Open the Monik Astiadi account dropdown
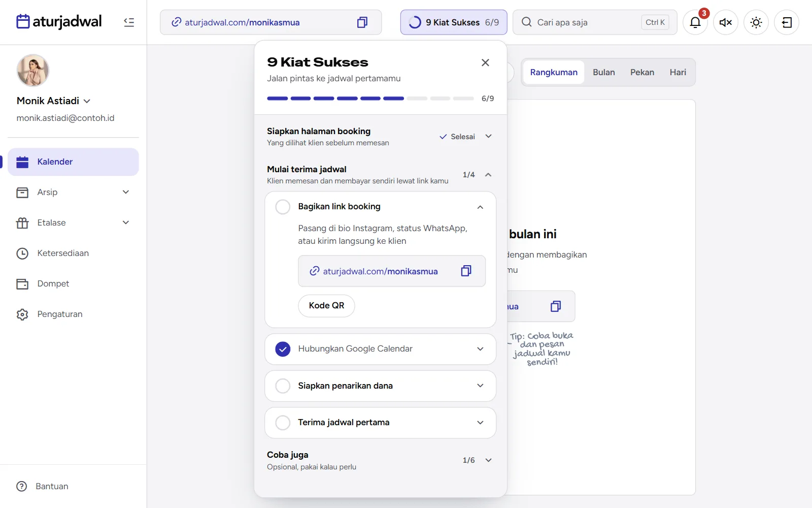This screenshot has height=508, width=812. 54,101
